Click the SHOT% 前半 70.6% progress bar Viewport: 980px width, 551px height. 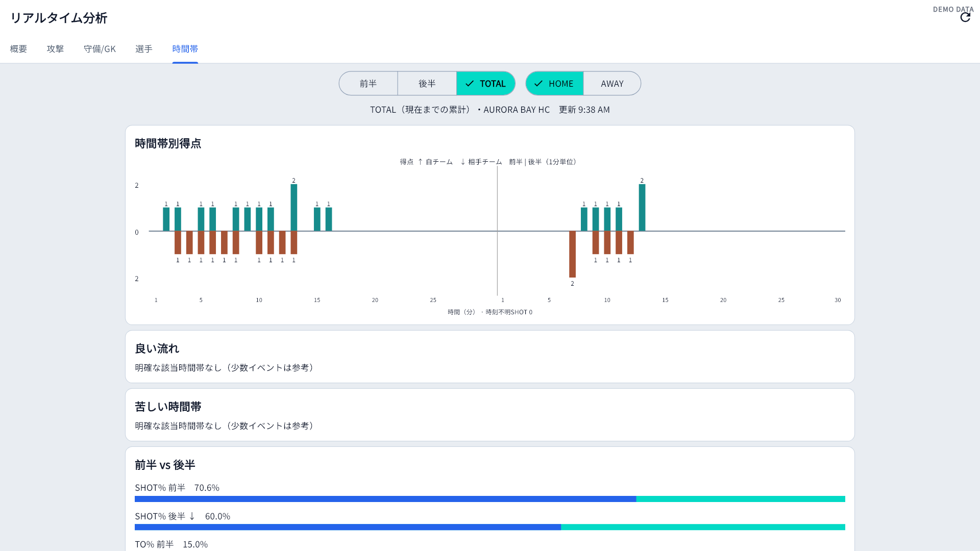tap(490, 499)
